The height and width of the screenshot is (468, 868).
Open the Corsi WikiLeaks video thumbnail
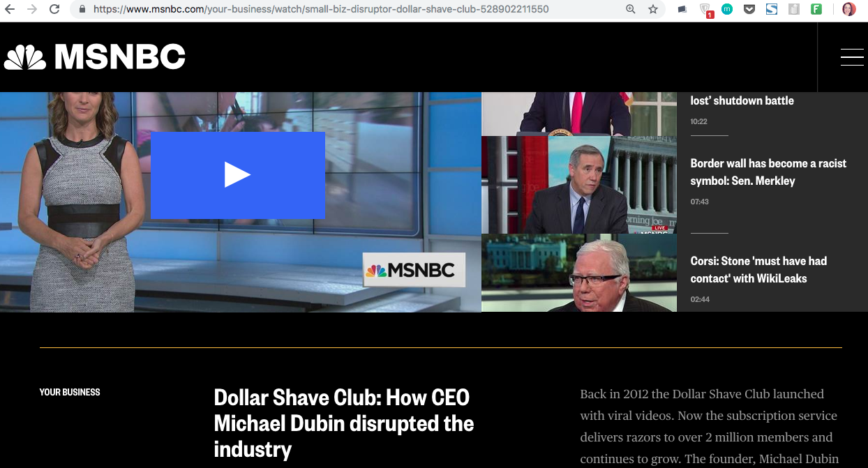pyautogui.click(x=579, y=273)
